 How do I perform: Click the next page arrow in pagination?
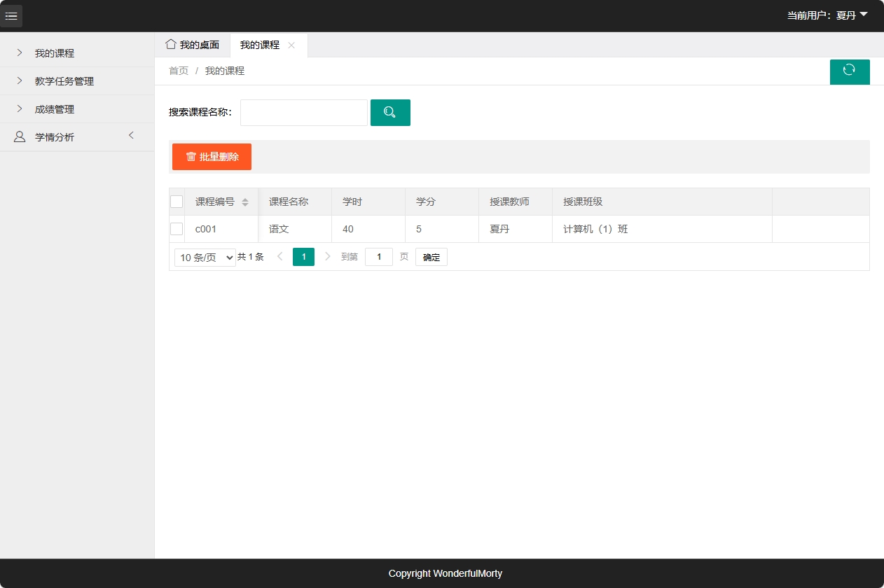pyautogui.click(x=327, y=256)
